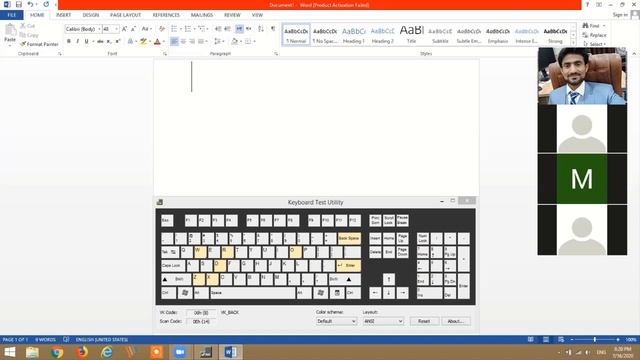Click the Reset button in Keyboard Test Utility
Viewport: 640px width, 360px height.
424,321
